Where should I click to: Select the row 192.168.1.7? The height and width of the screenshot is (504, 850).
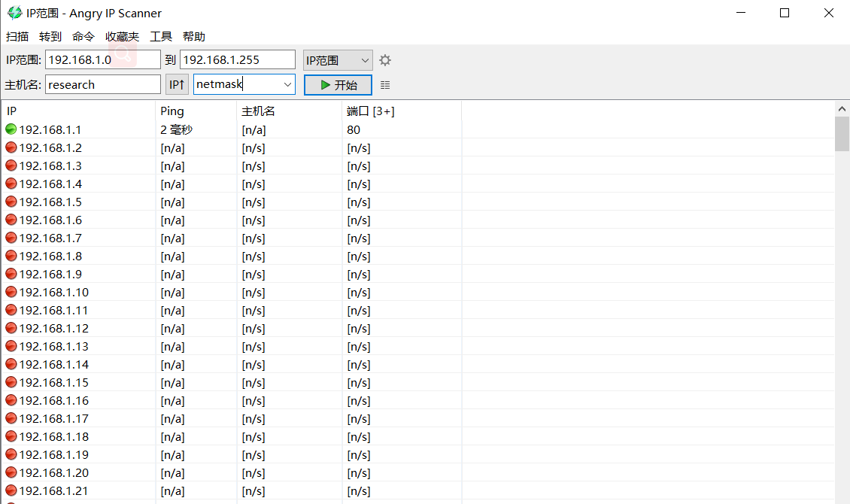pos(417,238)
